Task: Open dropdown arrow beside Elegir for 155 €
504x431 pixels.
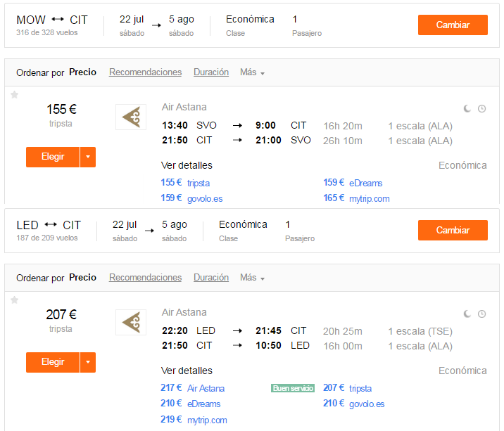Action: point(88,157)
